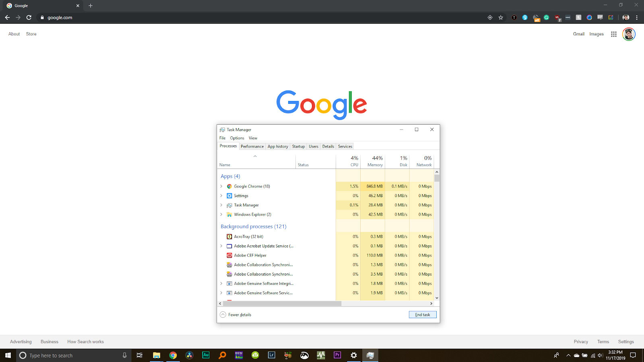Click the horizontal scrollbar in Task Manager

[282, 304]
